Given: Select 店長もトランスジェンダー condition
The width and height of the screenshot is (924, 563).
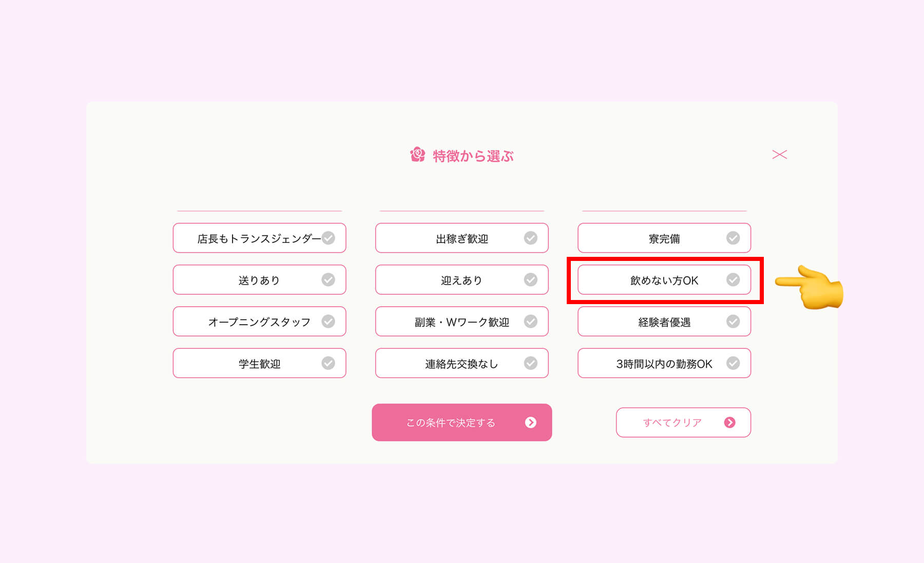Looking at the screenshot, I should (259, 238).
